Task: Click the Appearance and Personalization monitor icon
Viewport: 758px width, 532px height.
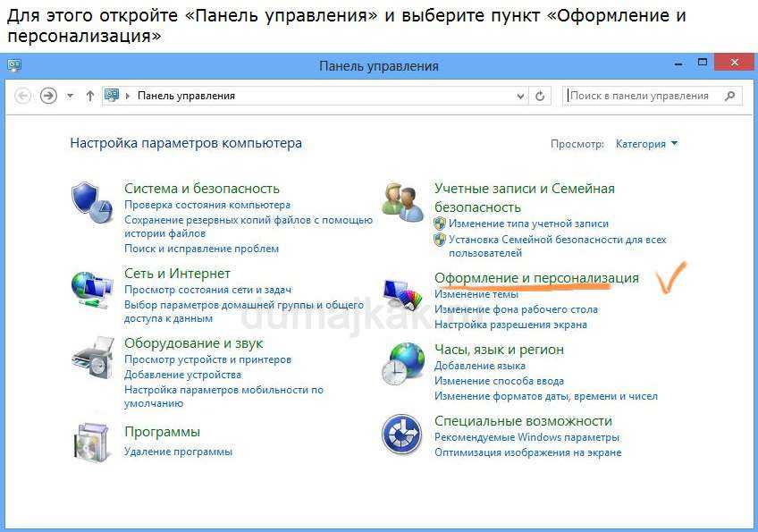Action: [x=404, y=292]
